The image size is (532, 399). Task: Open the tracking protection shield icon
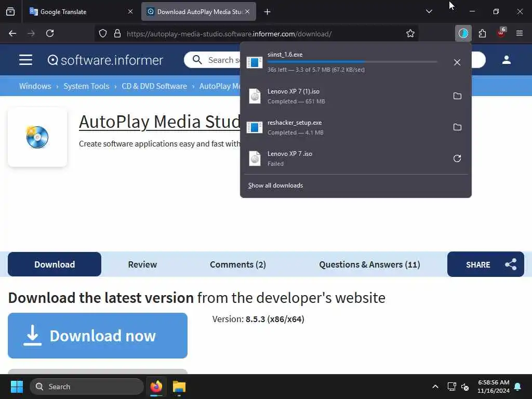[x=103, y=34]
